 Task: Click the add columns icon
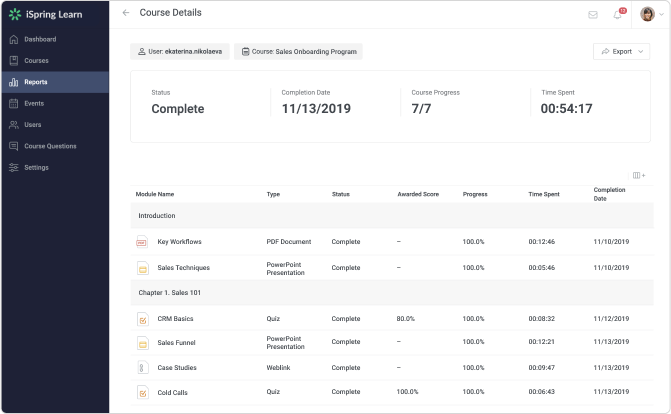[x=639, y=176]
